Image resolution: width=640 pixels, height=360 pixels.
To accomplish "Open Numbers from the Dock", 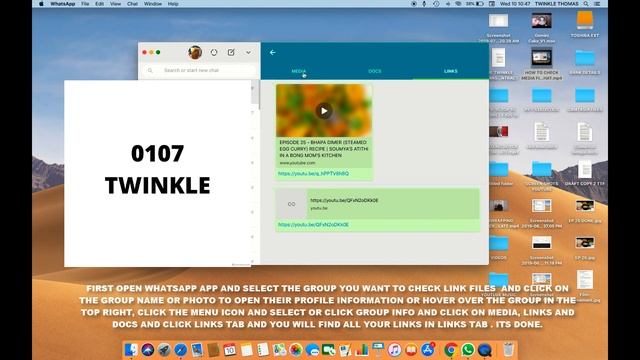I will click(362, 350).
